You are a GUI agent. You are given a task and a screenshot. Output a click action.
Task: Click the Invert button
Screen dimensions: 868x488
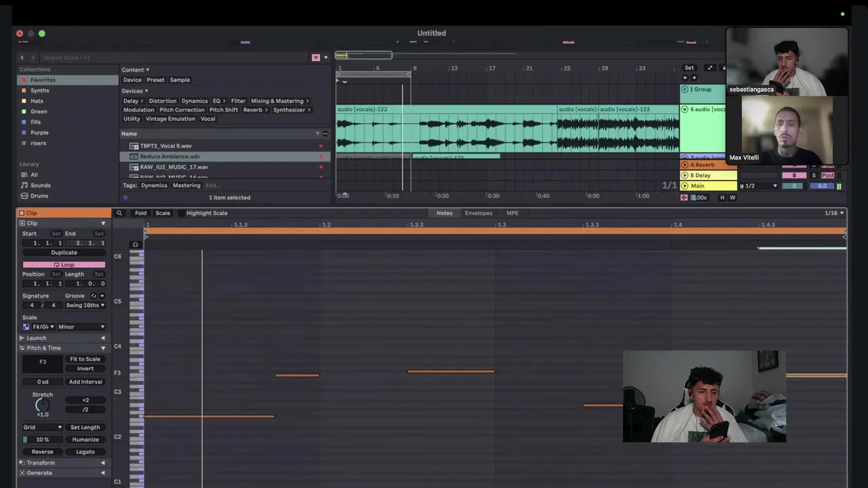(85, 369)
